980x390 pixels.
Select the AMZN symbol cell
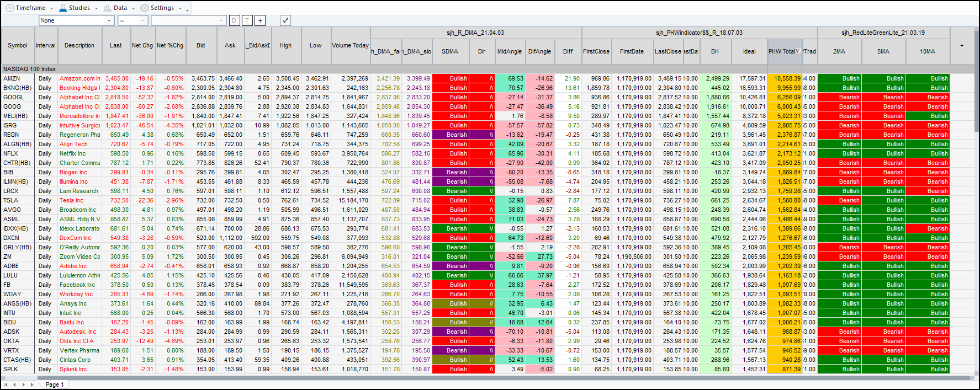pos(18,78)
